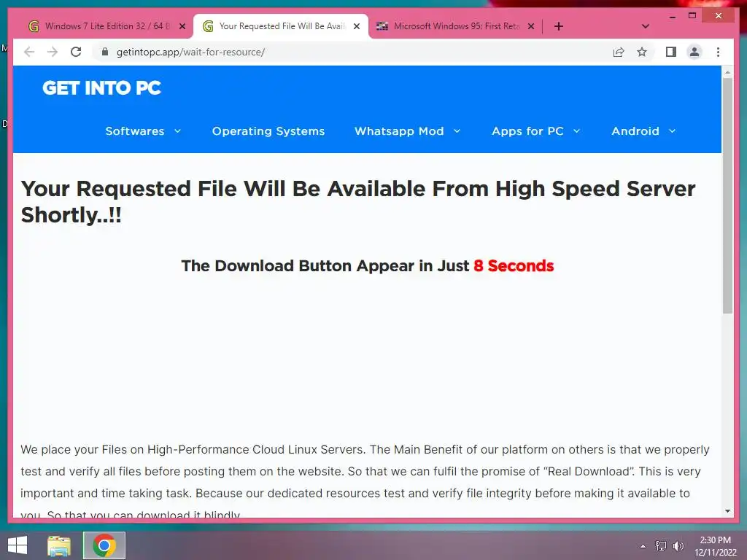Minimize the Chrome window
This screenshot has width=747, height=560.
tap(672, 16)
